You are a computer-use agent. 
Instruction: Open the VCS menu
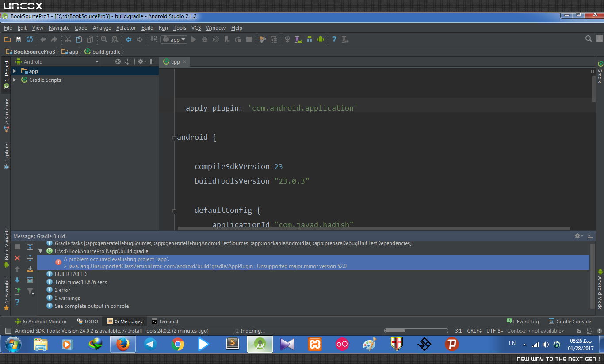click(196, 28)
